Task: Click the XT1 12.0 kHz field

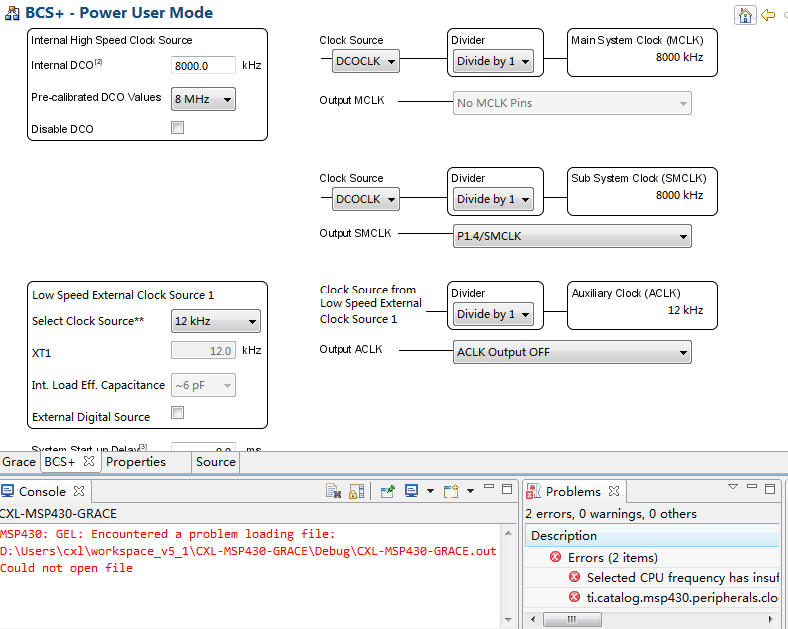Action: coord(203,350)
